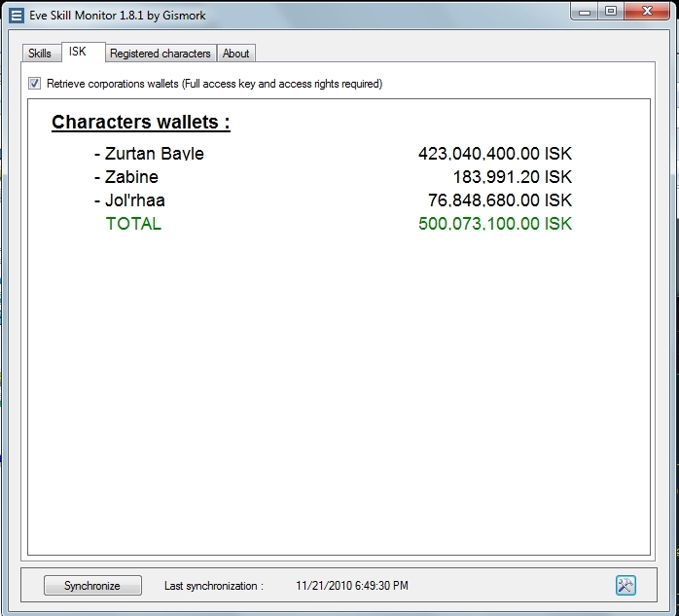Click the 183,991.20 ISK amount
Viewport: 679px width, 616px height.
(x=513, y=177)
